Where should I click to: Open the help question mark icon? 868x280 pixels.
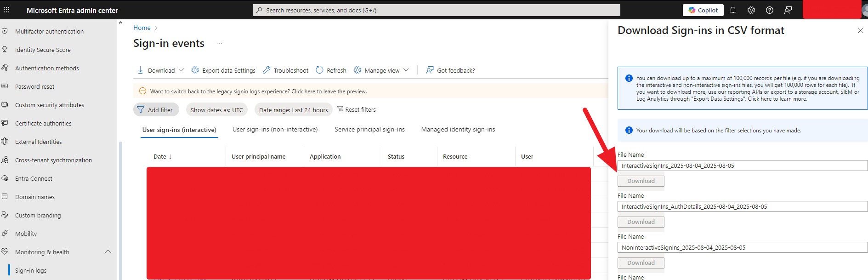[770, 10]
